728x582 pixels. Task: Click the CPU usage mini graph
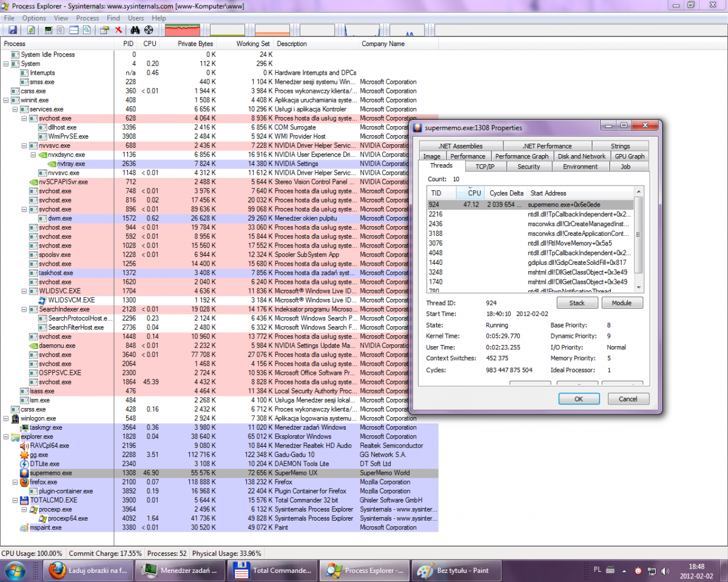click(182, 30)
